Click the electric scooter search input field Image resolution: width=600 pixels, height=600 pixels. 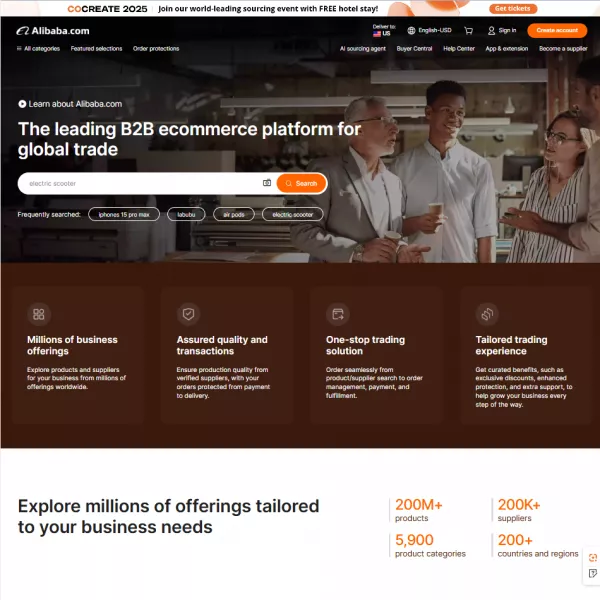[143, 183]
